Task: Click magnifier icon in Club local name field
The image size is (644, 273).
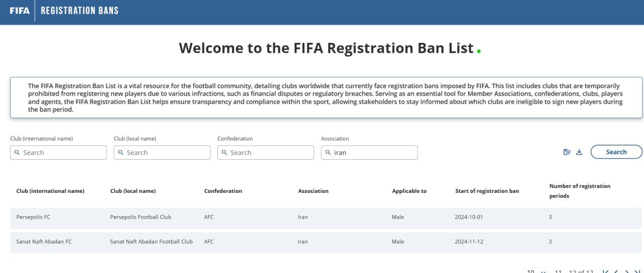Action: point(121,153)
